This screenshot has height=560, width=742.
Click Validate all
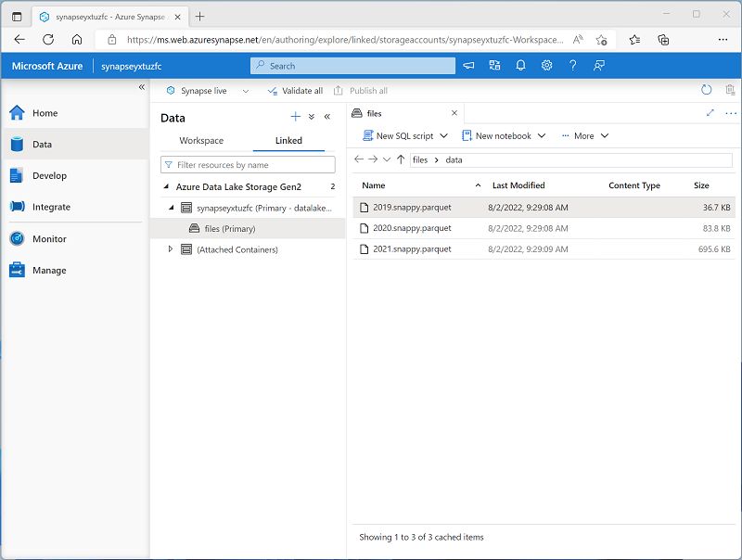pyautogui.click(x=295, y=91)
